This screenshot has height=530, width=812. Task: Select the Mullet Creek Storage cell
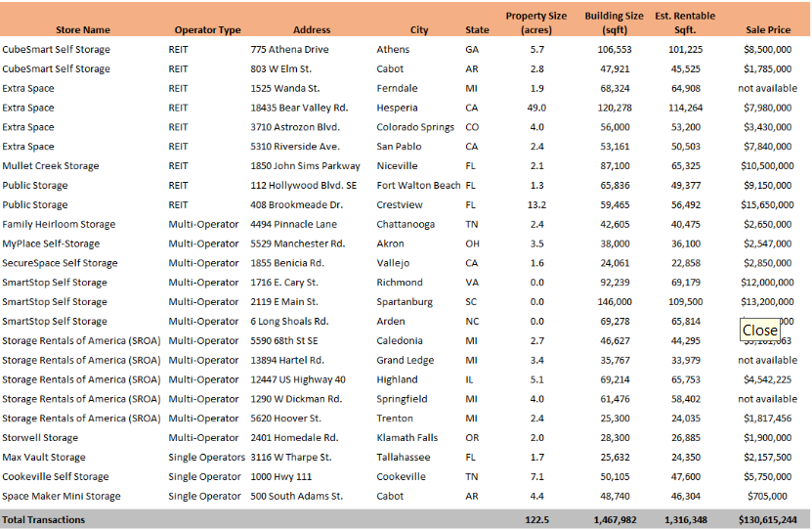click(51, 166)
